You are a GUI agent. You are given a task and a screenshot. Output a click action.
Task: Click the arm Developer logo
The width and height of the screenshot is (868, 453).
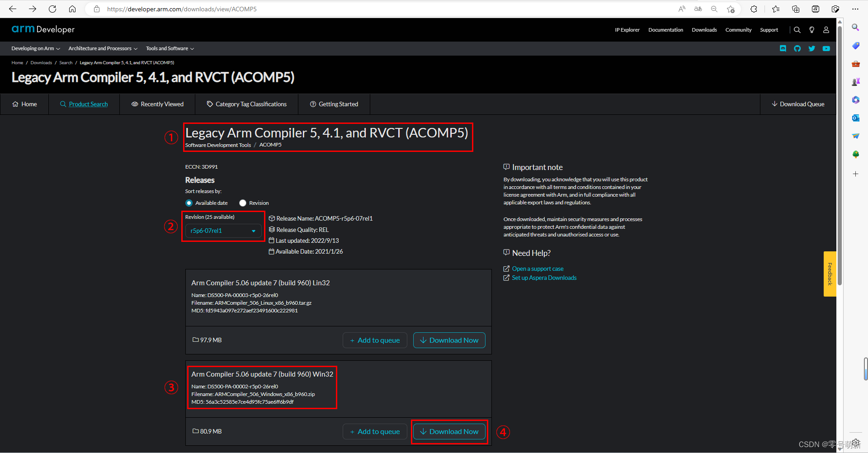[x=43, y=29]
